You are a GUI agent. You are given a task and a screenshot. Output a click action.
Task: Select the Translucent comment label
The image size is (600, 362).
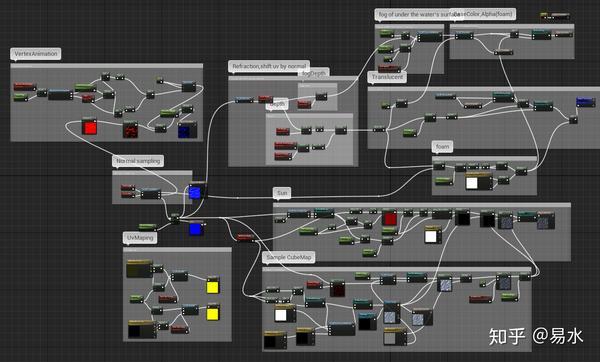coord(387,77)
